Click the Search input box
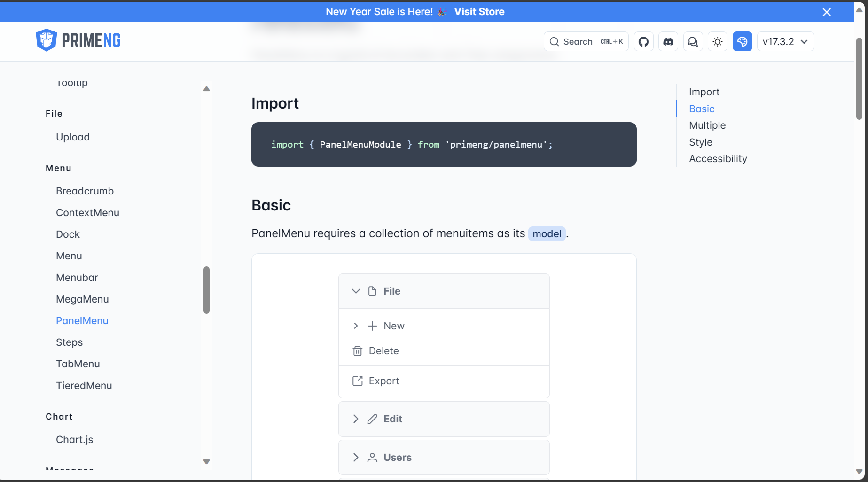Viewport: 868px width, 482px height. 586,41
